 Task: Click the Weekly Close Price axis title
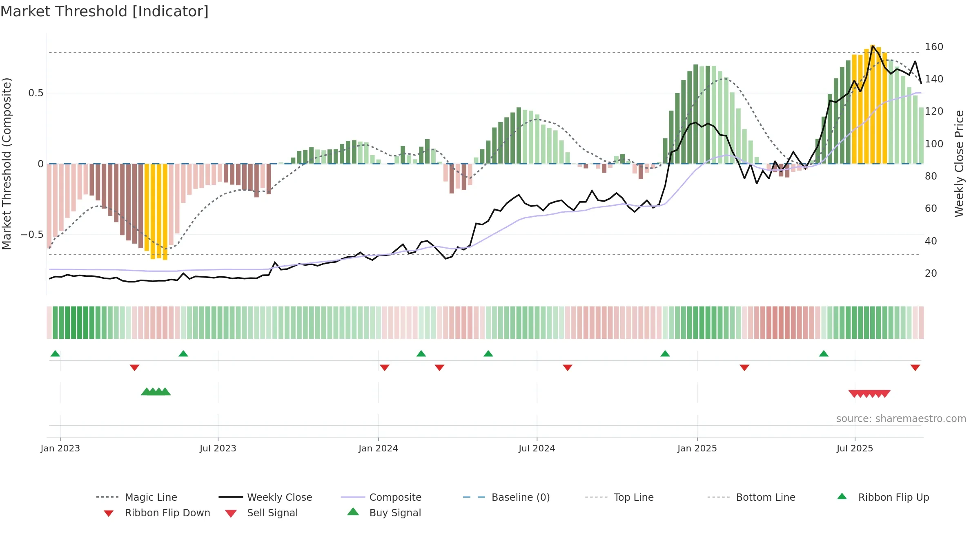click(959, 163)
